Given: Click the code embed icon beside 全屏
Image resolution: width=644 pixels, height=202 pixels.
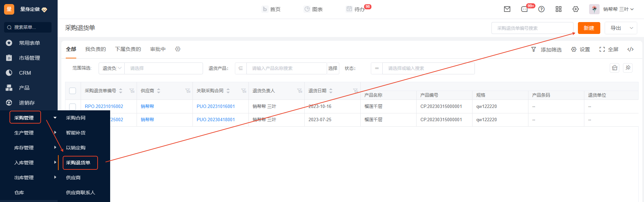Looking at the screenshot, I should tap(630, 49).
